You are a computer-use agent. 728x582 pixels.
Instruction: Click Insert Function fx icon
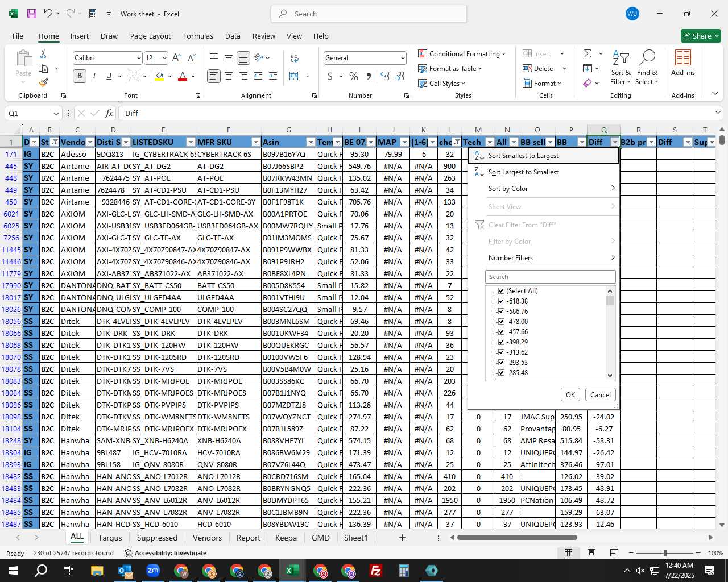pos(109,113)
